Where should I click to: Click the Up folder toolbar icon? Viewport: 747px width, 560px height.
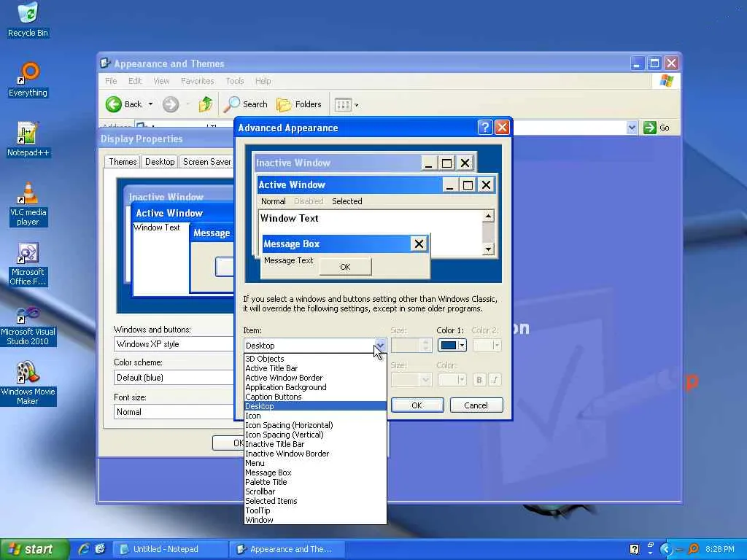tap(205, 104)
